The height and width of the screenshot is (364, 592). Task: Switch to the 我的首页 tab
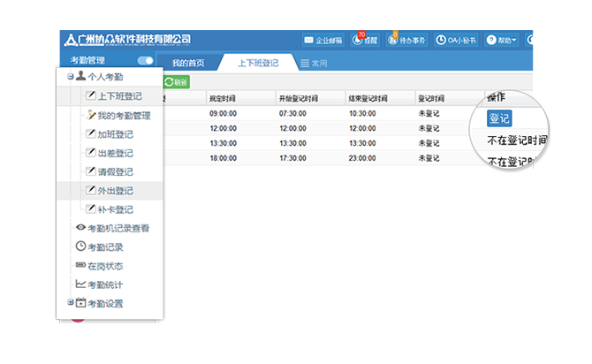tap(187, 64)
